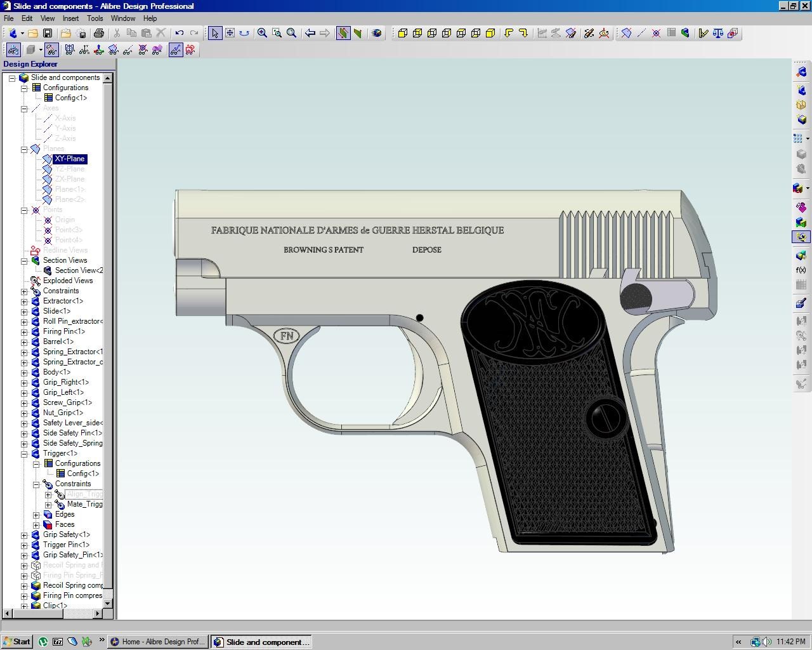Select Firing Pin<1> in the tree

[x=64, y=331]
